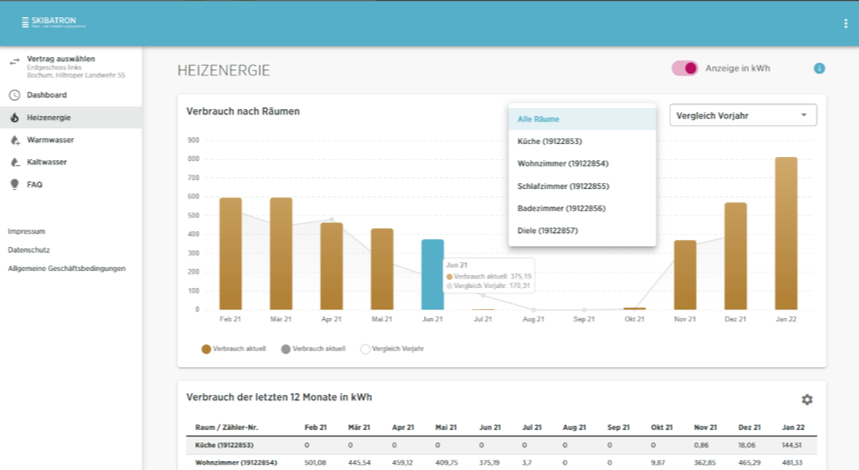Image resolution: width=859 pixels, height=470 pixels.
Task: Click the blue info icon
Action: (x=819, y=68)
